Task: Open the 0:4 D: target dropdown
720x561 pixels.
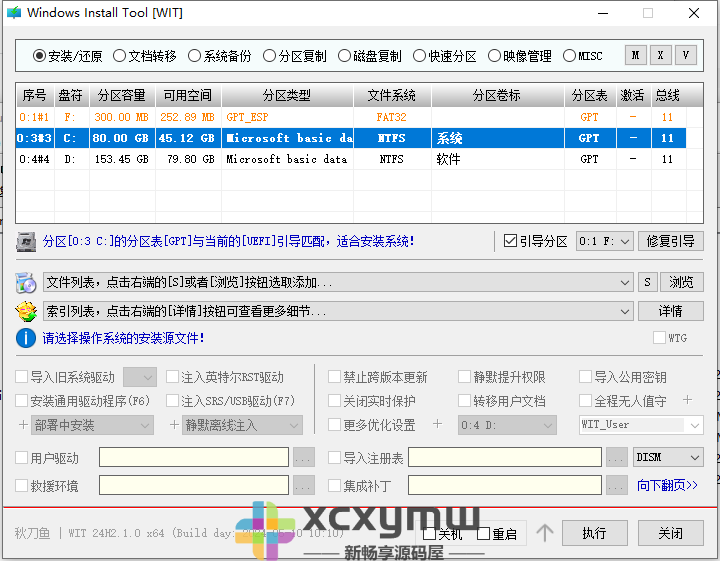Action: [507, 425]
